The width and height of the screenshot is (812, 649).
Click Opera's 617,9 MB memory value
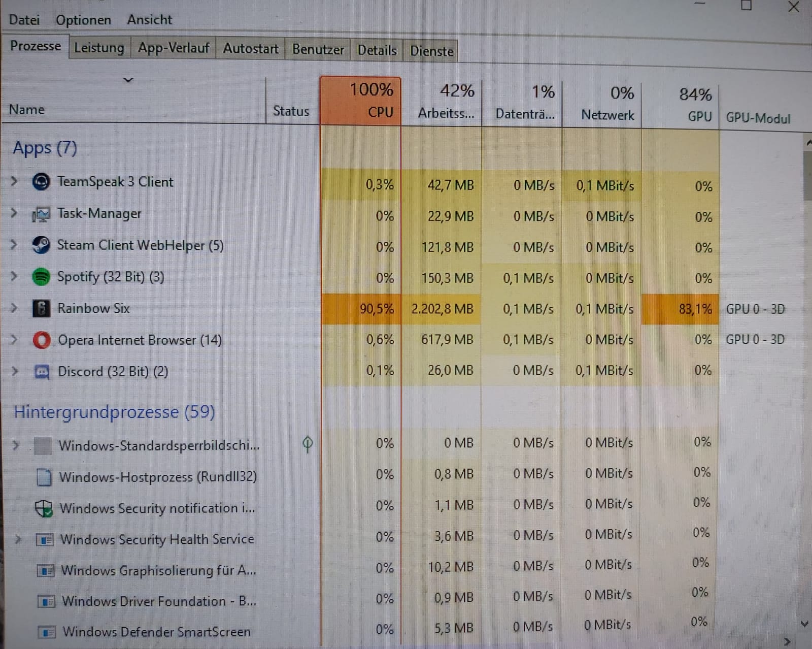pos(447,339)
